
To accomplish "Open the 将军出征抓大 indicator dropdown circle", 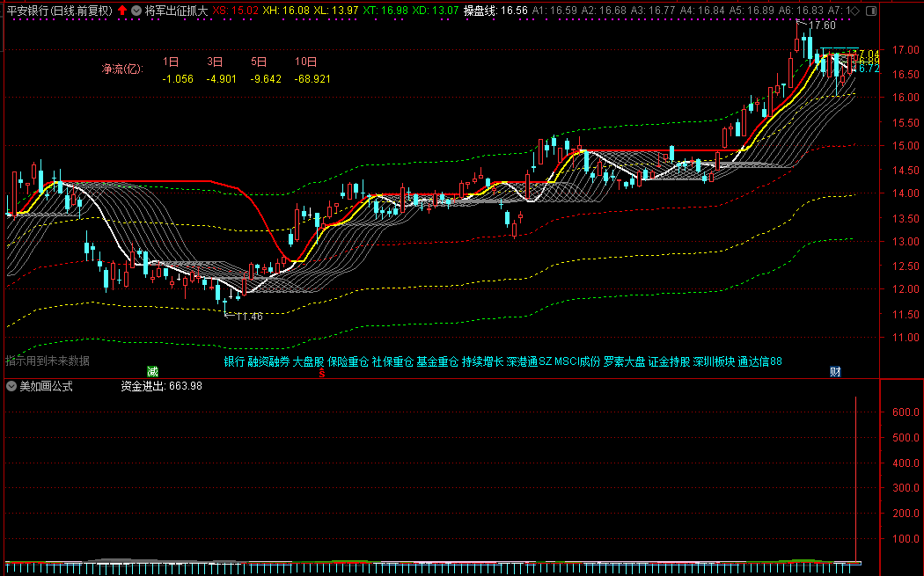I will pyautogui.click(x=136, y=10).
